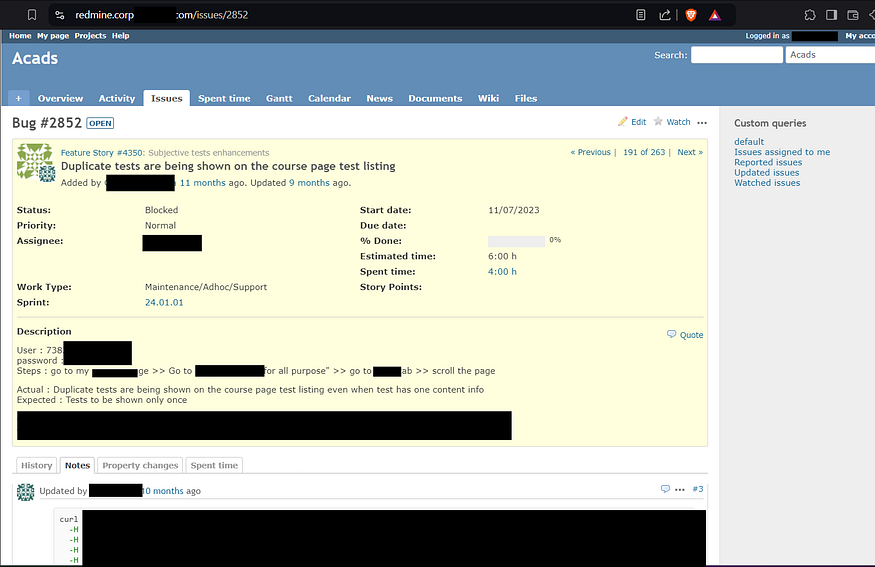This screenshot has height=567, width=875.
Task: Open the note #3 three-dot actions menu
Action: click(x=680, y=489)
